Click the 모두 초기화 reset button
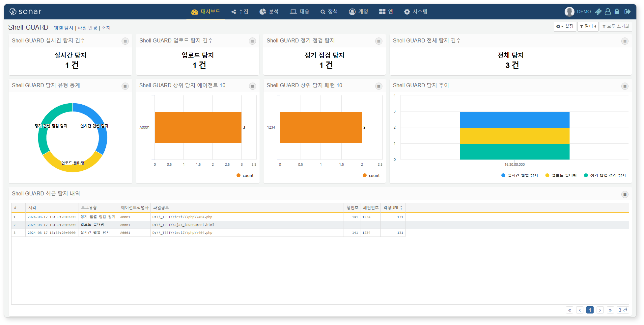644x325 pixels. click(x=616, y=26)
